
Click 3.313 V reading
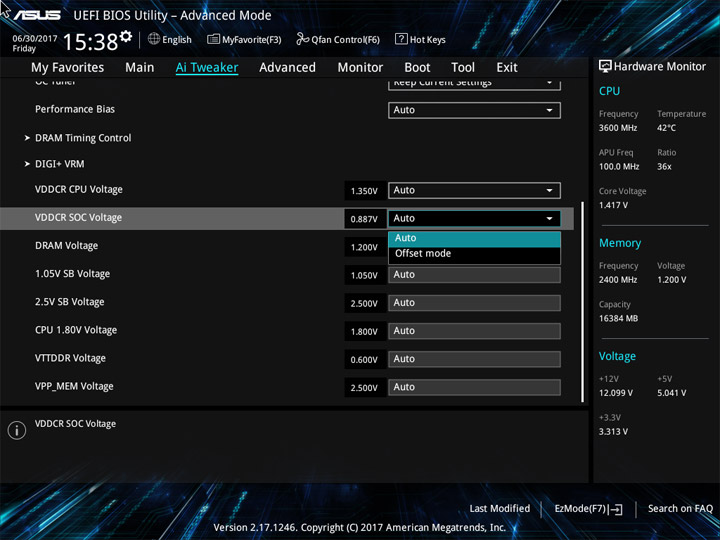pyautogui.click(x=613, y=432)
